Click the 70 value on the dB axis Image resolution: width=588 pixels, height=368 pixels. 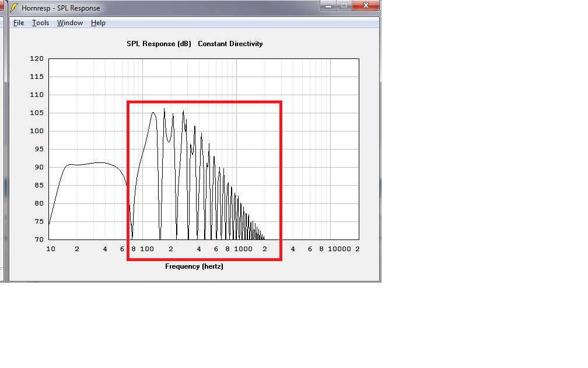tap(39, 239)
